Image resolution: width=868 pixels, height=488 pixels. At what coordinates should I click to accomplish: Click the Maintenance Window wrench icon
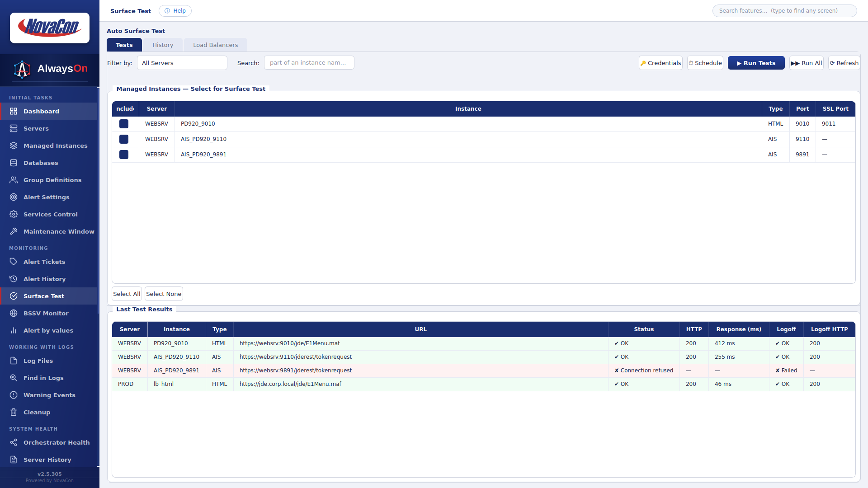pos(14,231)
